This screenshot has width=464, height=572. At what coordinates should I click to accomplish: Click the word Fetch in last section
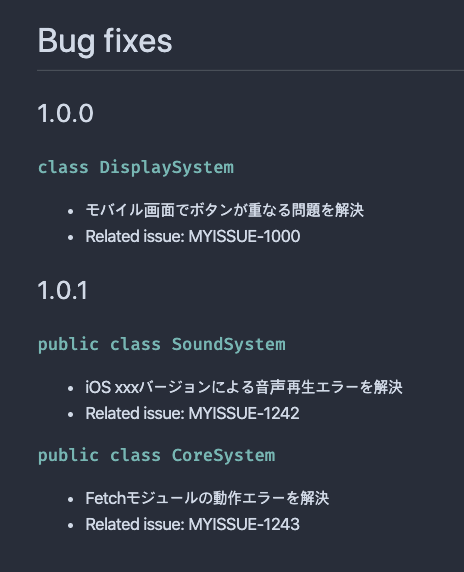point(105,498)
